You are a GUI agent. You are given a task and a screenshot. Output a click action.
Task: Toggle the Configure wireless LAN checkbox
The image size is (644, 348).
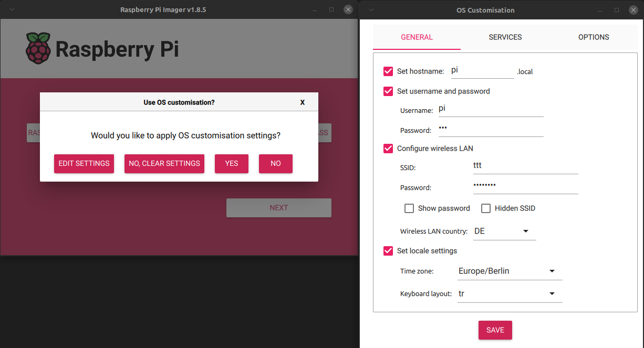click(x=388, y=149)
